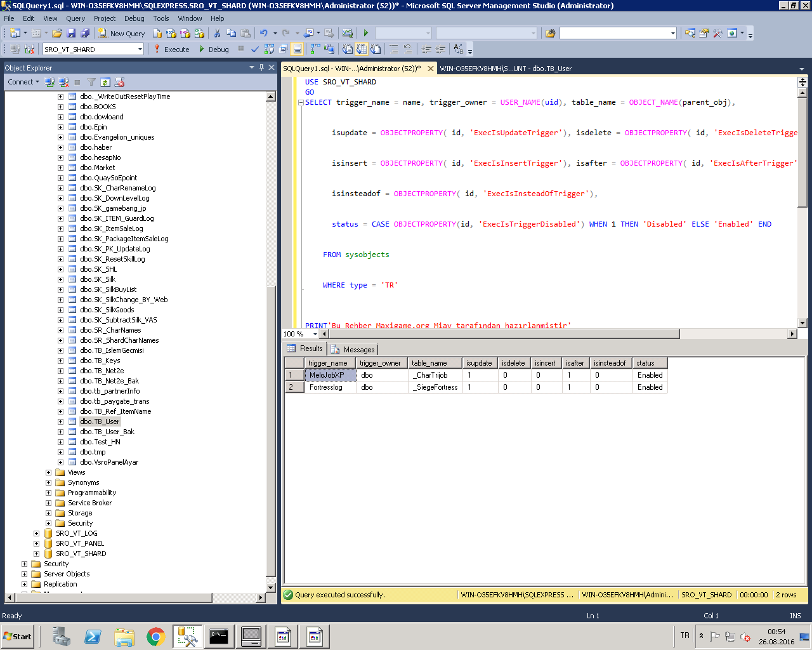This screenshot has width=812, height=650.
Task: Click the Display Estimated Execution Plan icon
Action: [269, 49]
